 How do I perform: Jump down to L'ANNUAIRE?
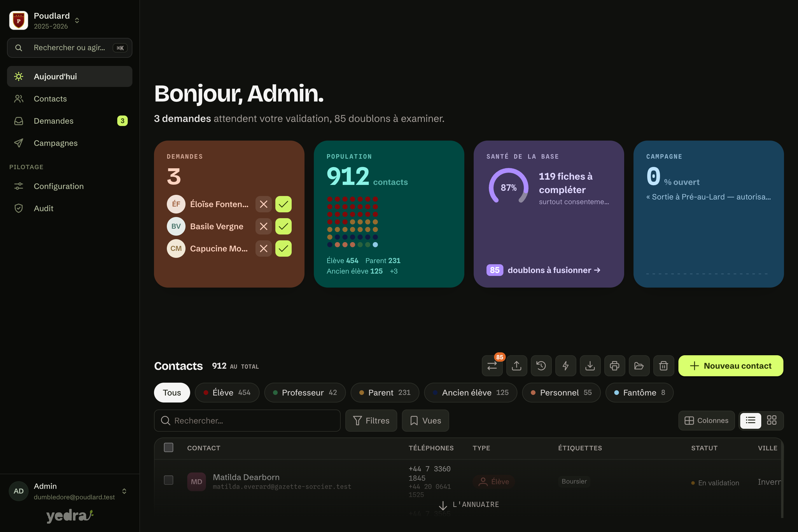[469, 505]
